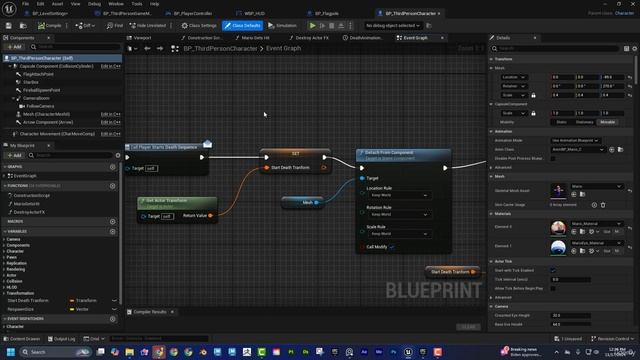Click Edit in C++ link for Capsule Component

point(111,66)
